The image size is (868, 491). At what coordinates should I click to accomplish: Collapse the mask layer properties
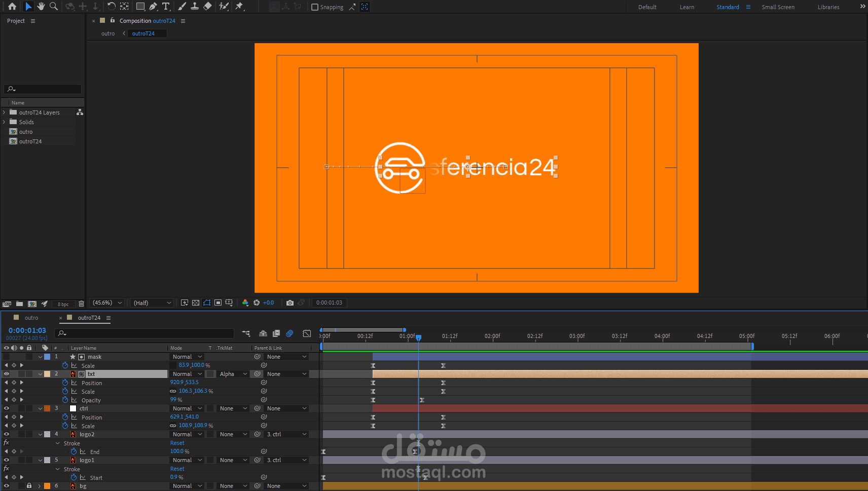[x=41, y=357]
